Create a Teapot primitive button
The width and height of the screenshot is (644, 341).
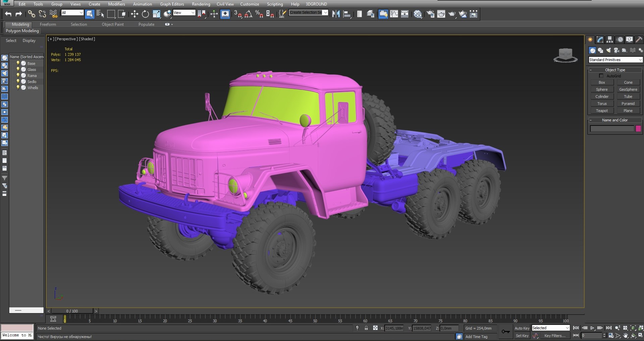point(602,111)
